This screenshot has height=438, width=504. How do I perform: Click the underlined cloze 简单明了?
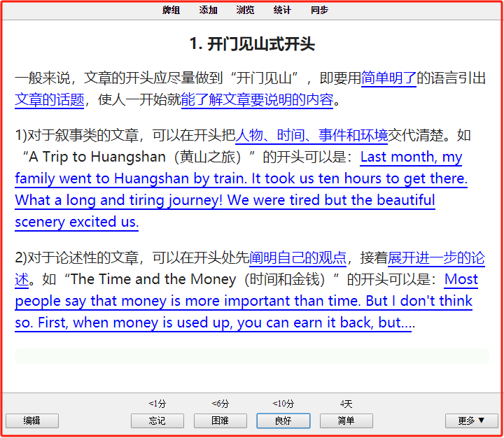(388, 78)
